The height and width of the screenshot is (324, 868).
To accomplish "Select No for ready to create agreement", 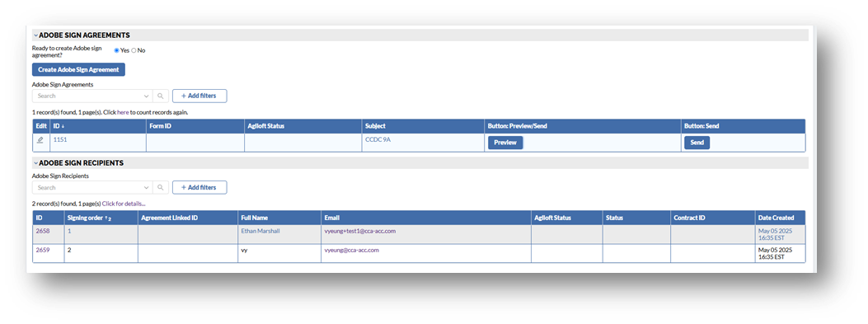I will point(134,50).
